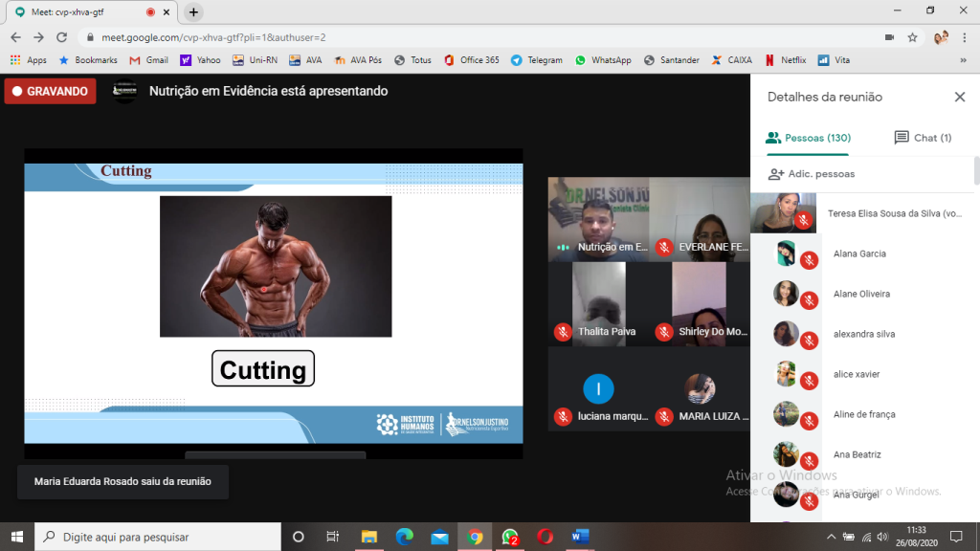Screen dimensions: 980x551
Task: Open a new browser tab
Action: [x=193, y=11]
